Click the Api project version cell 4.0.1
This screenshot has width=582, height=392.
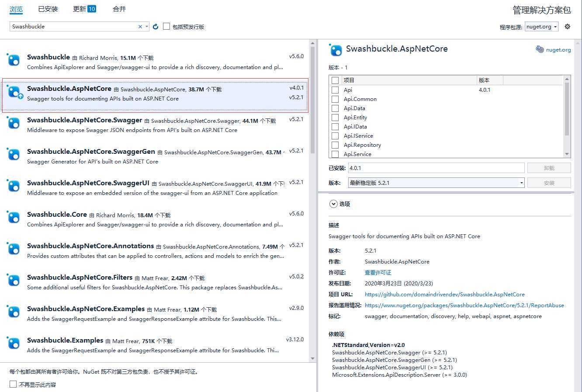pyautogui.click(x=485, y=90)
